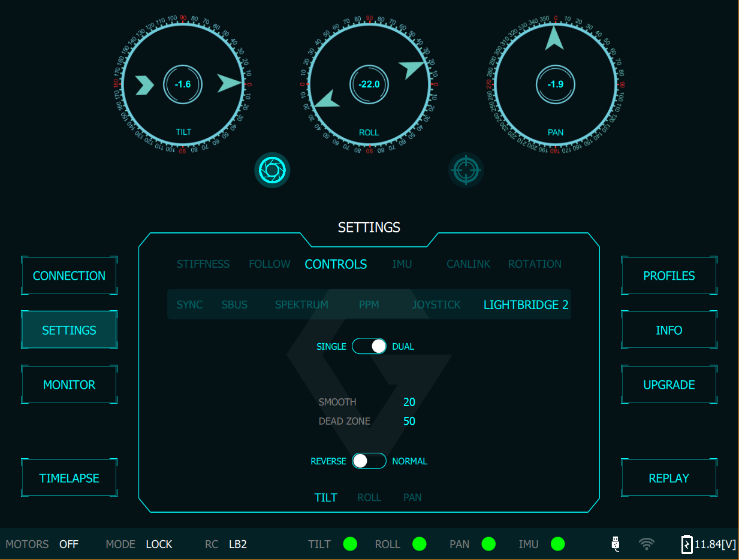Open the CONNECTION panel

point(69,276)
